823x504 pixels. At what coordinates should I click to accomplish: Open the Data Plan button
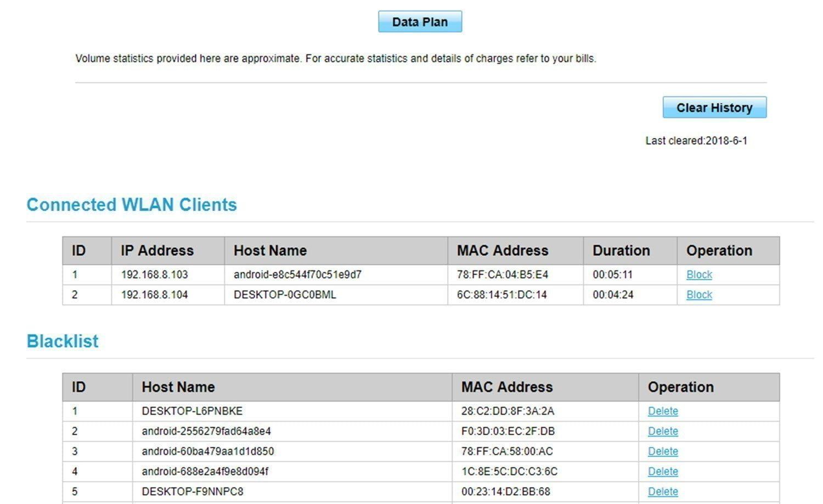coord(420,22)
